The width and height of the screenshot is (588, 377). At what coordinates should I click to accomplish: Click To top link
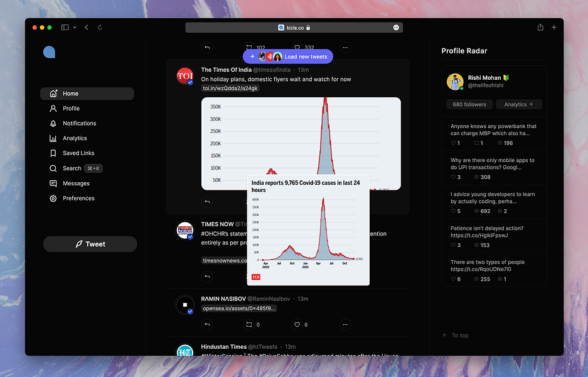(455, 336)
